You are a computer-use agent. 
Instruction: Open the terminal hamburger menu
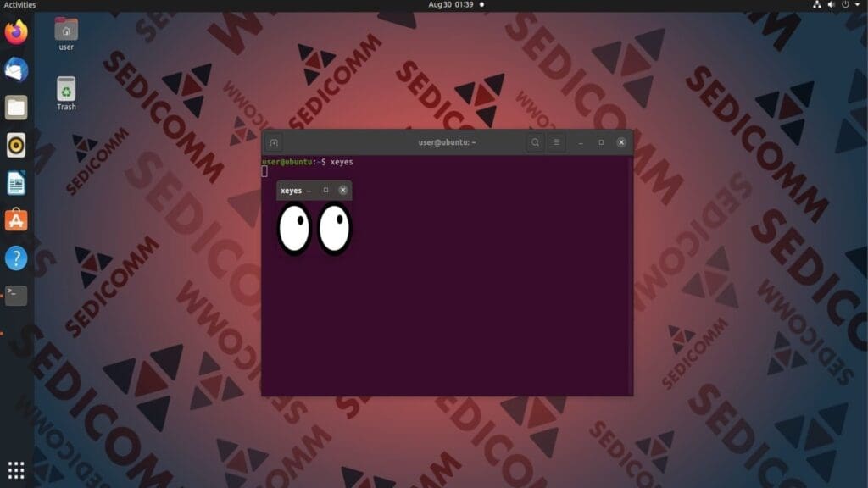(556, 142)
